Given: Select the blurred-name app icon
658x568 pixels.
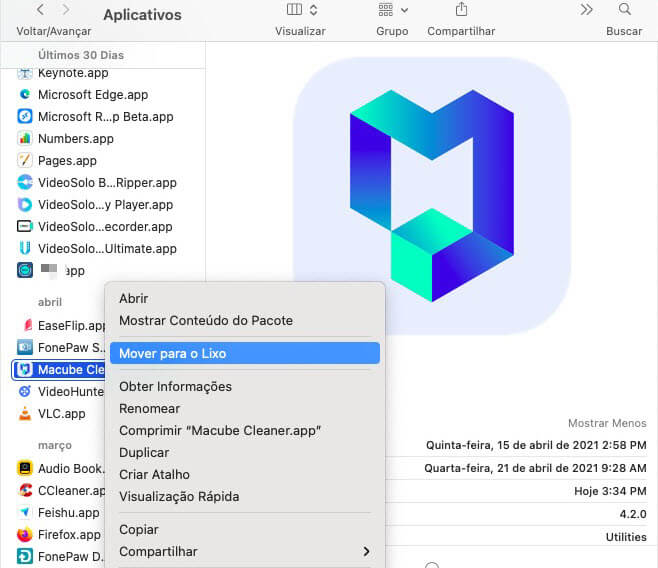Looking at the screenshot, I should coord(25,270).
